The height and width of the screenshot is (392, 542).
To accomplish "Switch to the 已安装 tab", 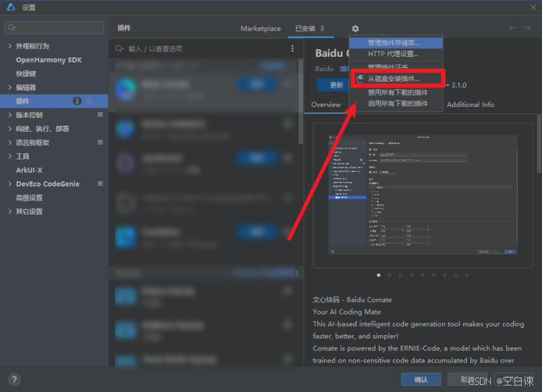I will pos(310,29).
